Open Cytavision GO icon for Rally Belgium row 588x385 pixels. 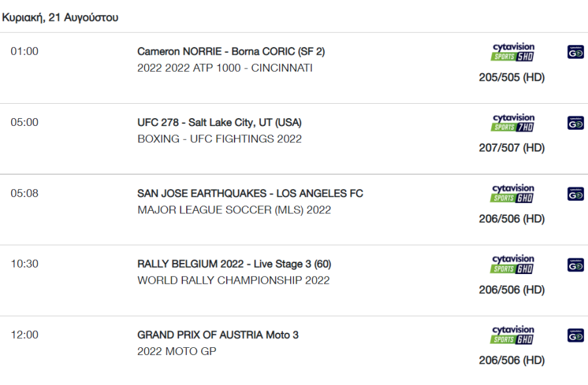pyautogui.click(x=576, y=265)
